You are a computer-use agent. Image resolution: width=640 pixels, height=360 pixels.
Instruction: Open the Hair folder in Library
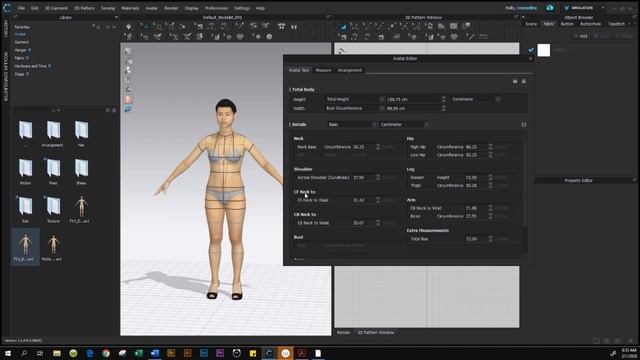(x=81, y=133)
